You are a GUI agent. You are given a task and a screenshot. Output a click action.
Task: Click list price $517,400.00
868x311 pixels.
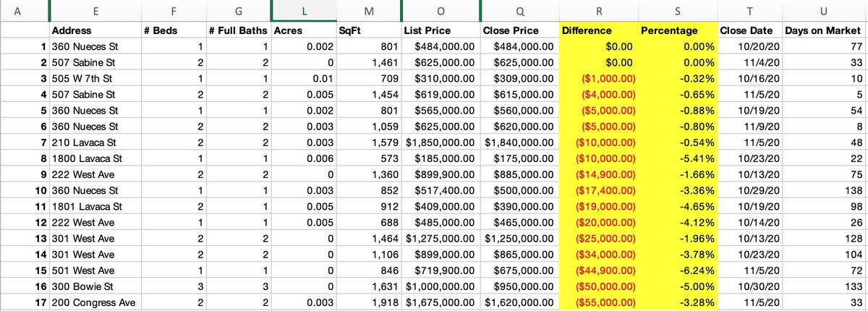click(x=441, y=189)
